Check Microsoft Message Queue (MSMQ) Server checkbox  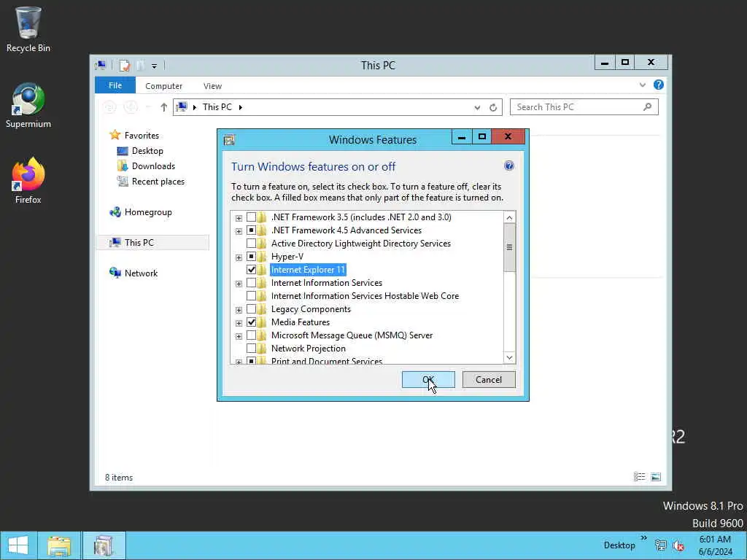coord(251,335)
